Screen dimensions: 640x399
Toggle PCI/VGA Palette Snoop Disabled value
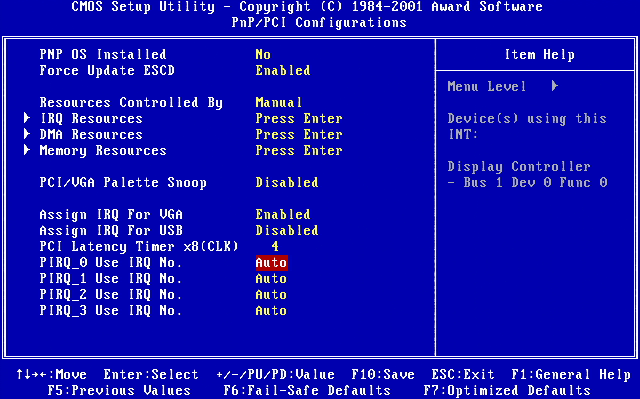click(287, 182)
